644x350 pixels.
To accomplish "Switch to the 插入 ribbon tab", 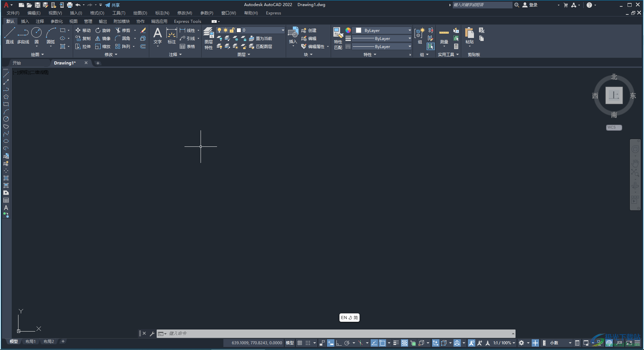I will [25, 21].
